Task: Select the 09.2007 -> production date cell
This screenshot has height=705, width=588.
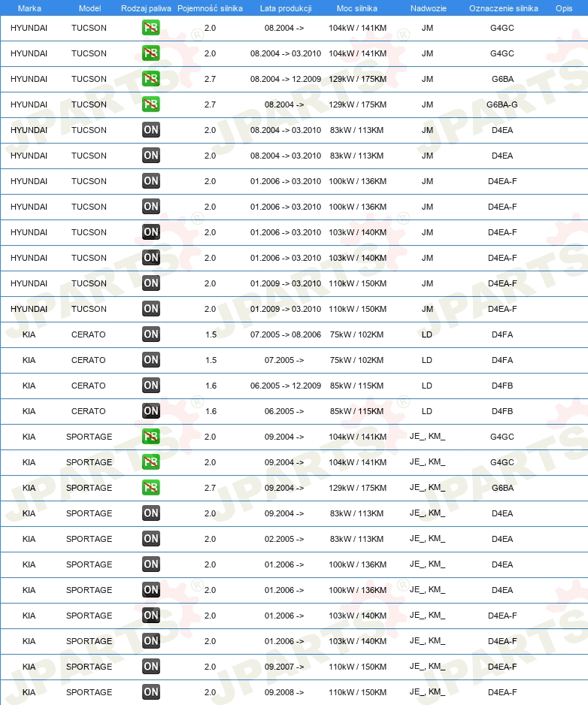Action: (284, 667)
